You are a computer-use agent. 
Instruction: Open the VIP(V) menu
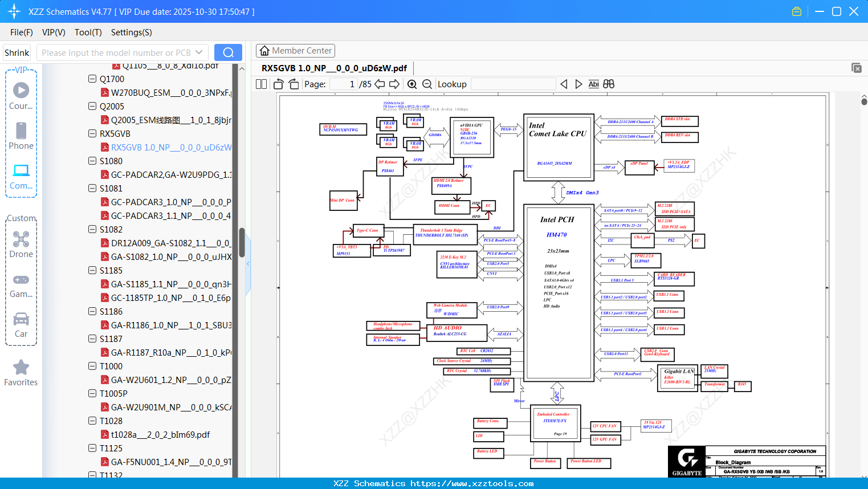[54, 32]
